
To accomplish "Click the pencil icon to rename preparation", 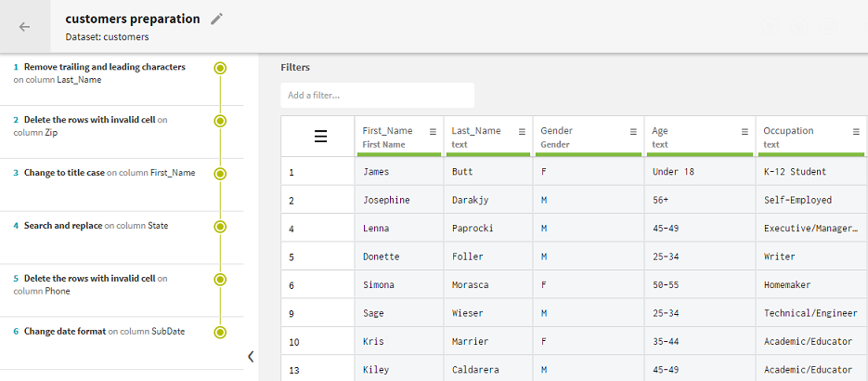I will (217, 19).
